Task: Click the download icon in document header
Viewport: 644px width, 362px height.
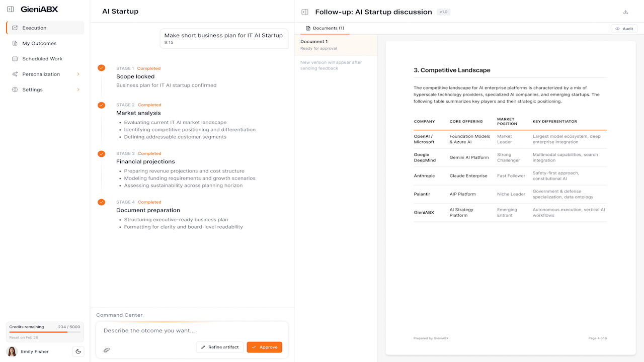Action: click(626, 12)
